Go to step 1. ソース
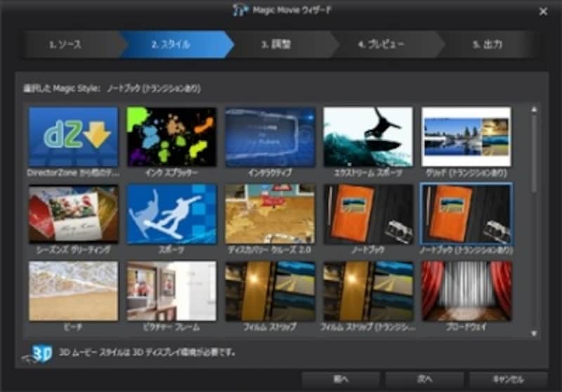The height and width of the screenshot is (392, 562). (72, 44)
